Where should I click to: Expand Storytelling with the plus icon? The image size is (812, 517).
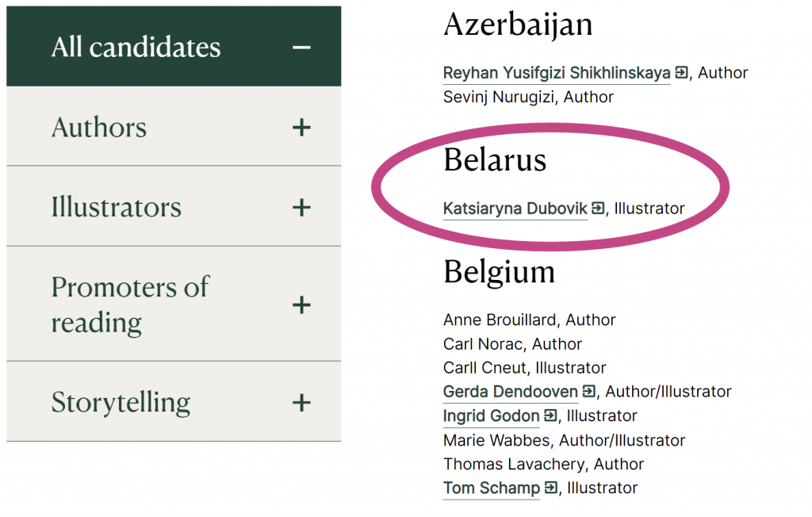[x=301, y=402]
